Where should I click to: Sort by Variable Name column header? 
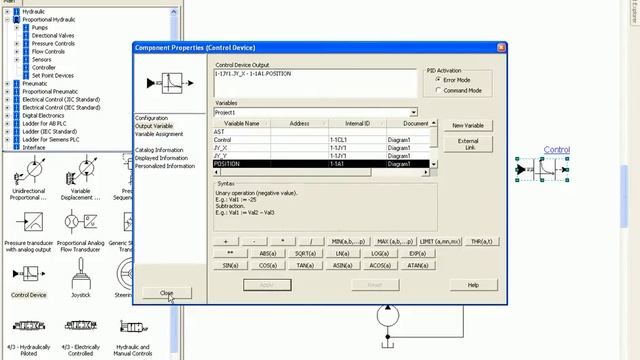click(x=242, y=123)
